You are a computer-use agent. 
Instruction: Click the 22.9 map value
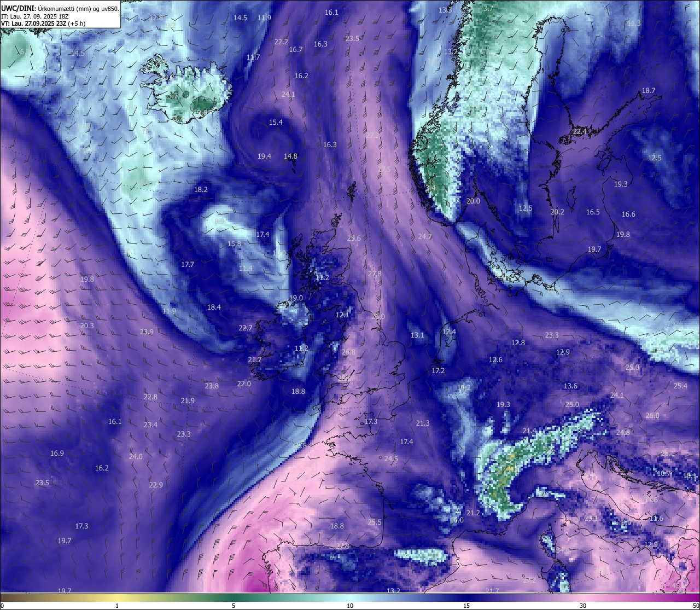tap(156, 485)
